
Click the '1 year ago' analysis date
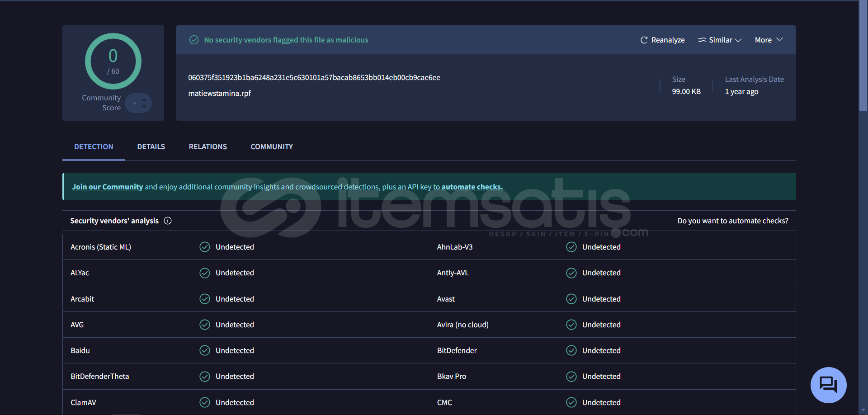[741, 91]
